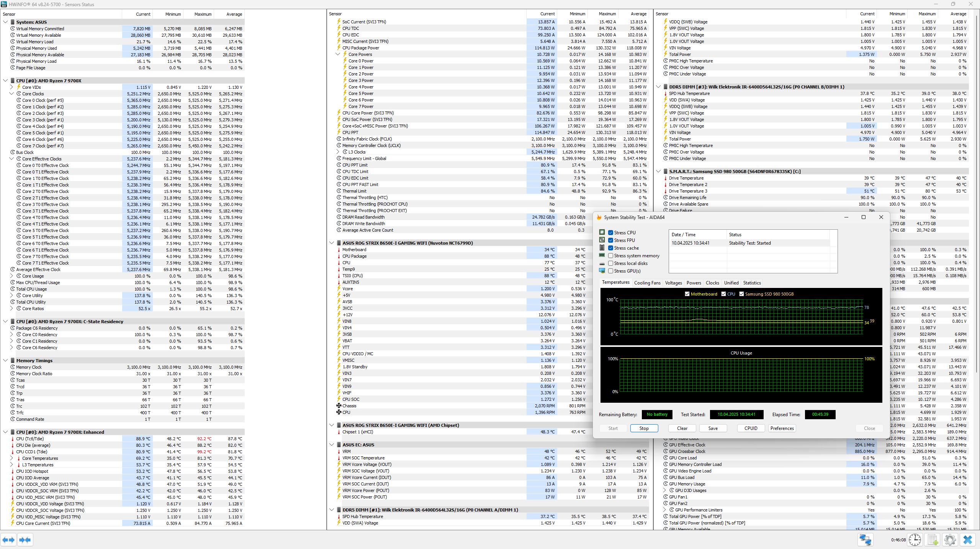Collapse the Core Effective Clocks group
The width and height of the screenshot is (980, 549).
[x=11, y=159]
